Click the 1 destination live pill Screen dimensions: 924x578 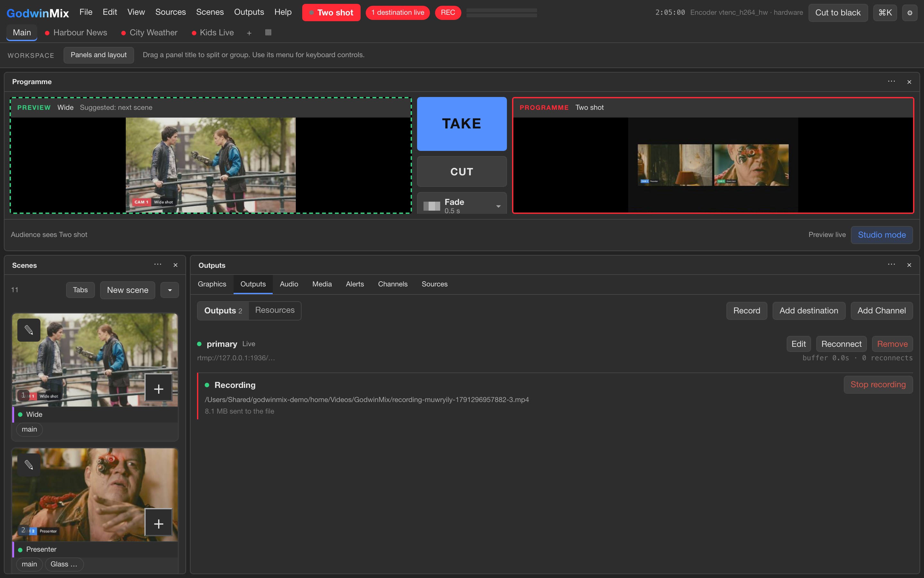398,13
